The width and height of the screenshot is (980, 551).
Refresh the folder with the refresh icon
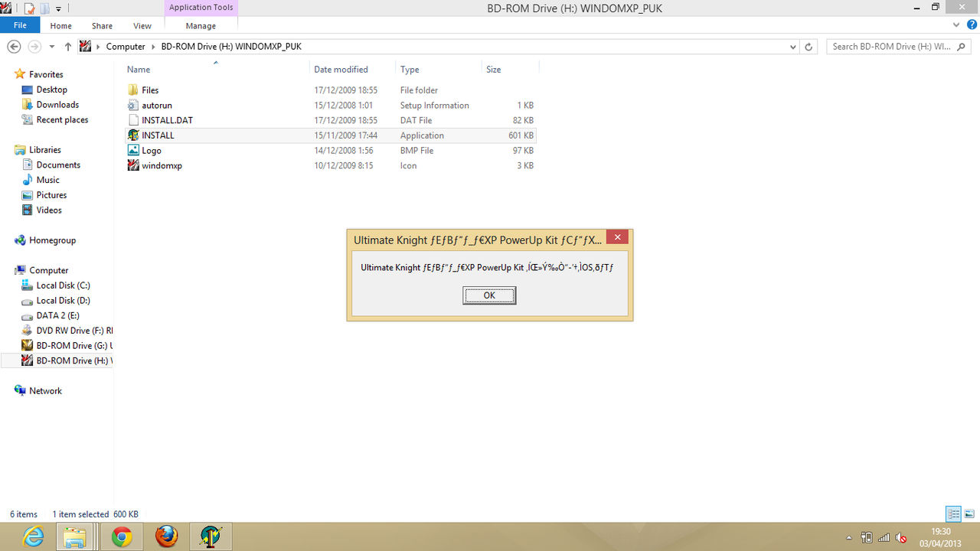point(809,47)
